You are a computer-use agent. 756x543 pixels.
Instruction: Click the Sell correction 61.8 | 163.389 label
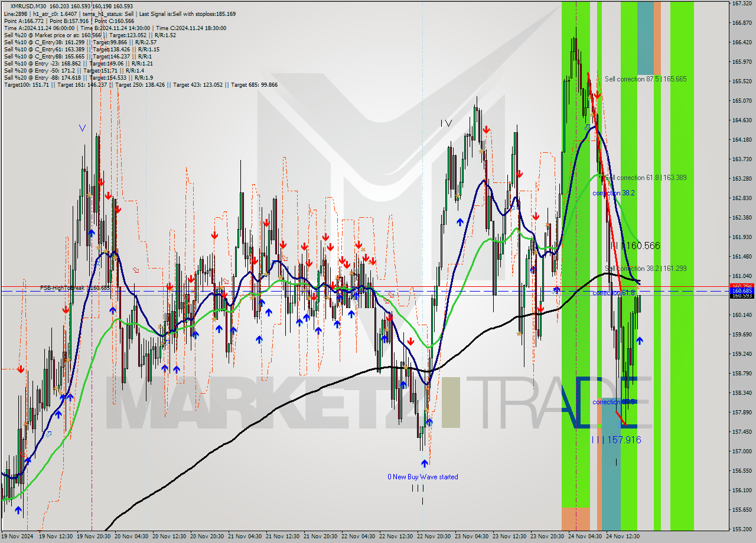(x=646, y=177)
